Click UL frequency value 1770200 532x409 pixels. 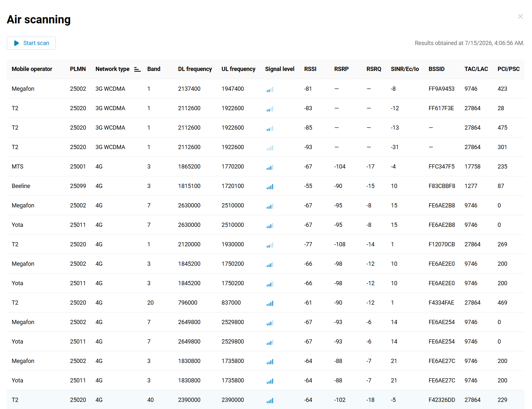233,167
